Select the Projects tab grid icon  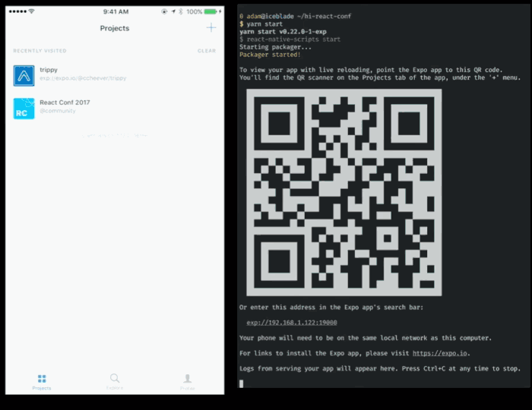42,378
